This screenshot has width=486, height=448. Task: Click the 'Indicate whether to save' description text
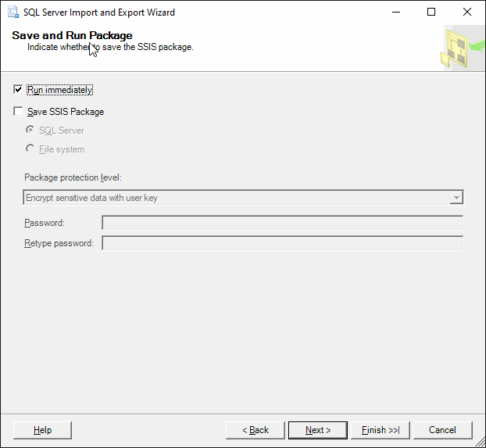110,47
